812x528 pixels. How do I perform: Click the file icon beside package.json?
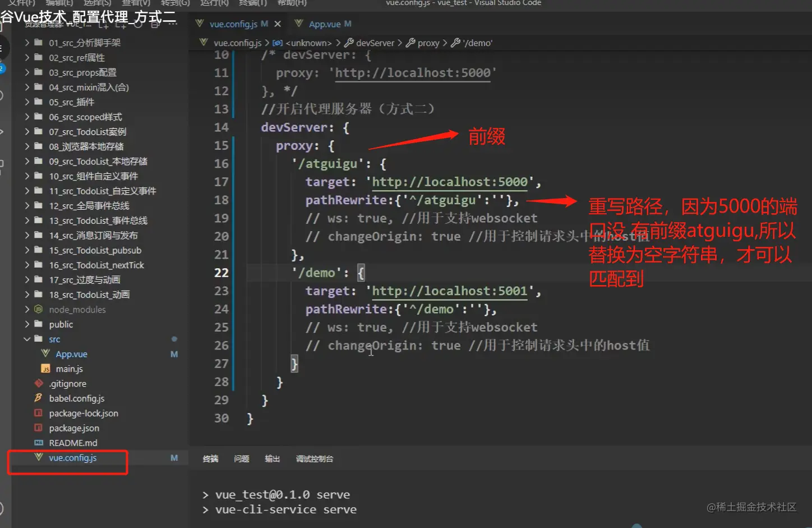pyautogui.click(x=39, y=428)
